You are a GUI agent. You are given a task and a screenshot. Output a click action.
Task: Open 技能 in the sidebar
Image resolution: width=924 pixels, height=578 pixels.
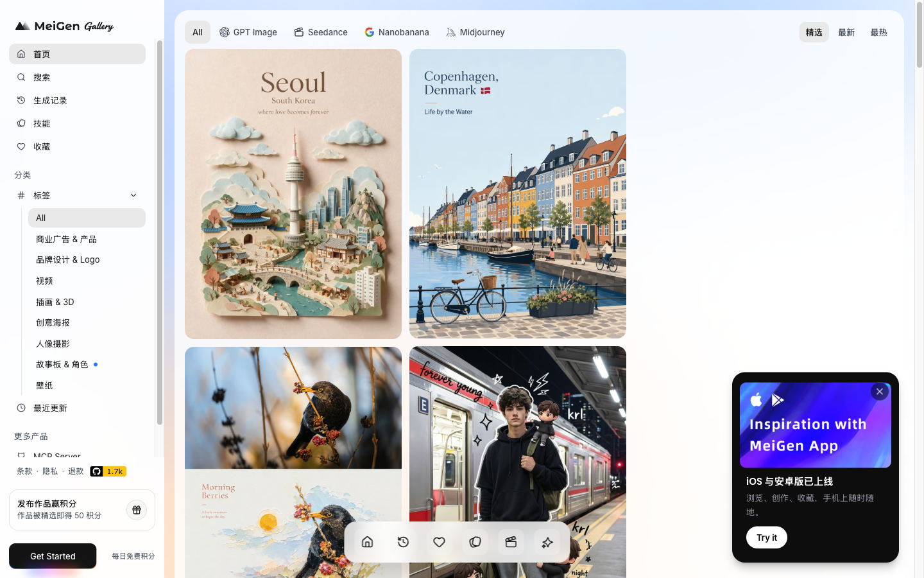click(77, 123)
